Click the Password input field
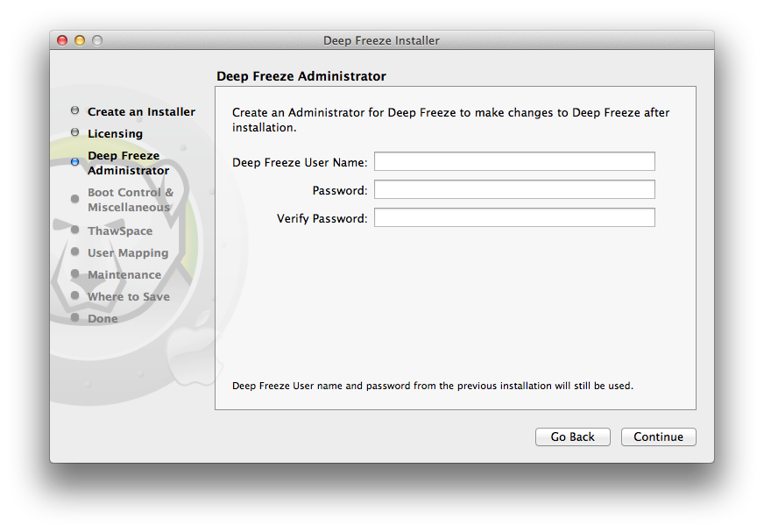This screenshot has height=532, width=764. coord(514,189)
